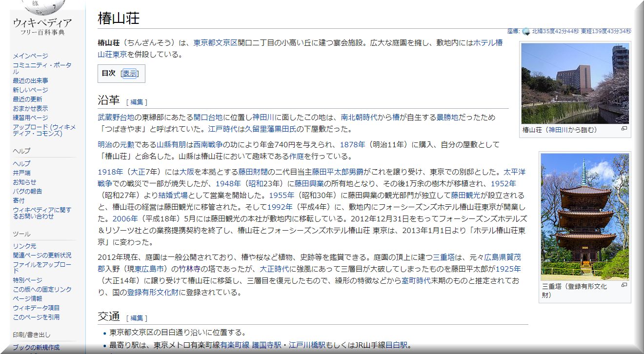The width and height of the screenshot is (644, 354).
Task: Click the coordinates globe icon
Action: [526, 31]
